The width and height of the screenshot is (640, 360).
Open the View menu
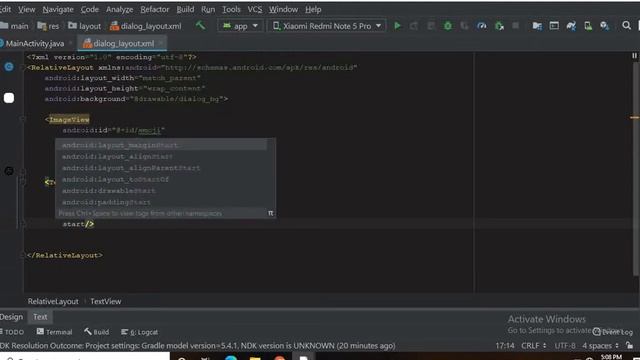point(27,9)
